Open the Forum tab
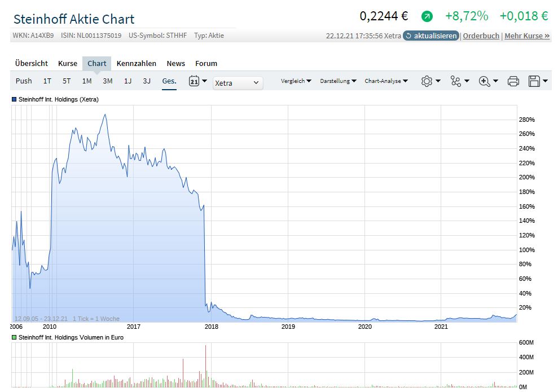The height and width of the screenshot is (392, 558). (206, 63)
